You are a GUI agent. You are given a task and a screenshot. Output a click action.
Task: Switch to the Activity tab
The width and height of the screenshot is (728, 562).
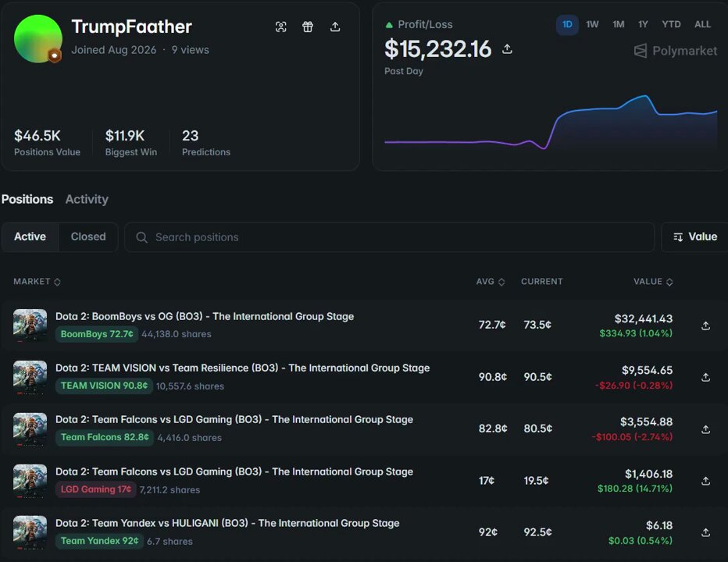[87, 199]
